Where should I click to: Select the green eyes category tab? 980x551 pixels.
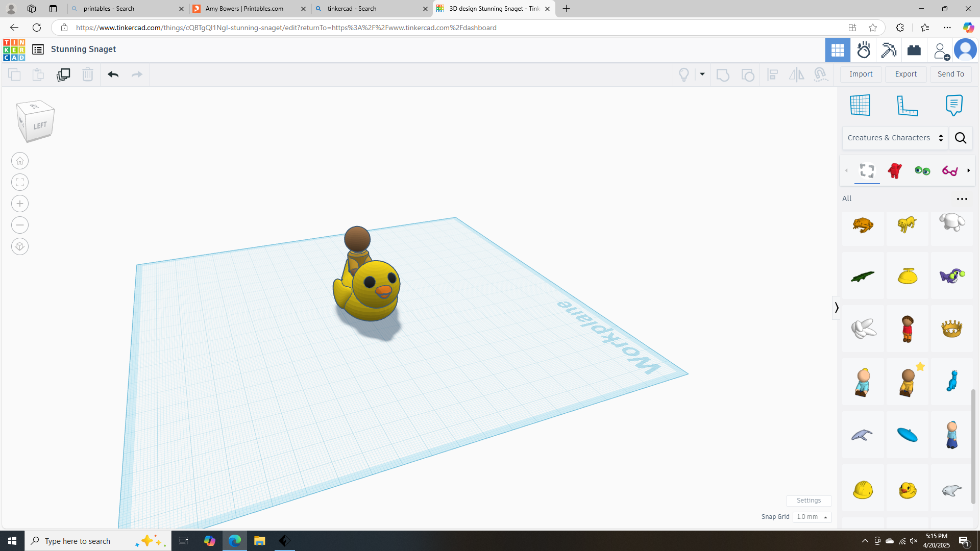(922, 170)
